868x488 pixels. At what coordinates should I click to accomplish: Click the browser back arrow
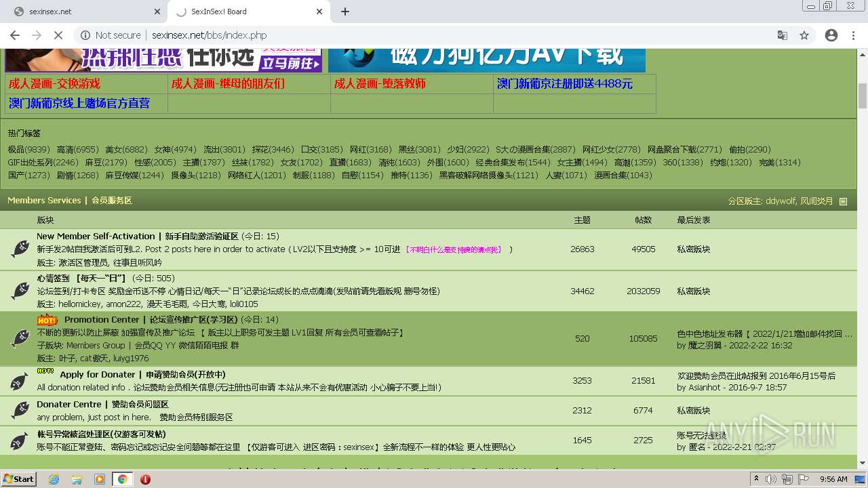[15, 35]
